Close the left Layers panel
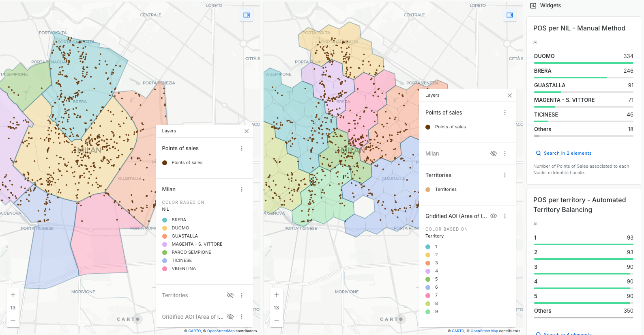This screenshot has height=335, width=644. pos(247,131)
